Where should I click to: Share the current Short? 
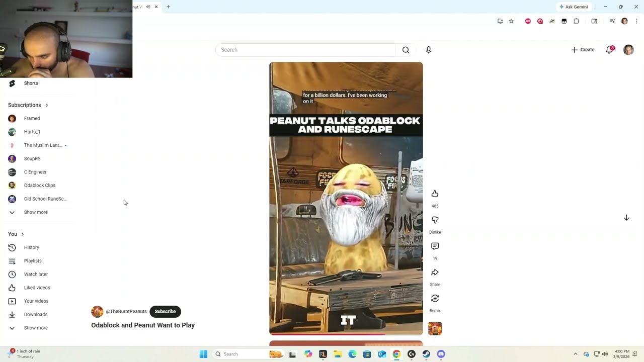point(435,273)
